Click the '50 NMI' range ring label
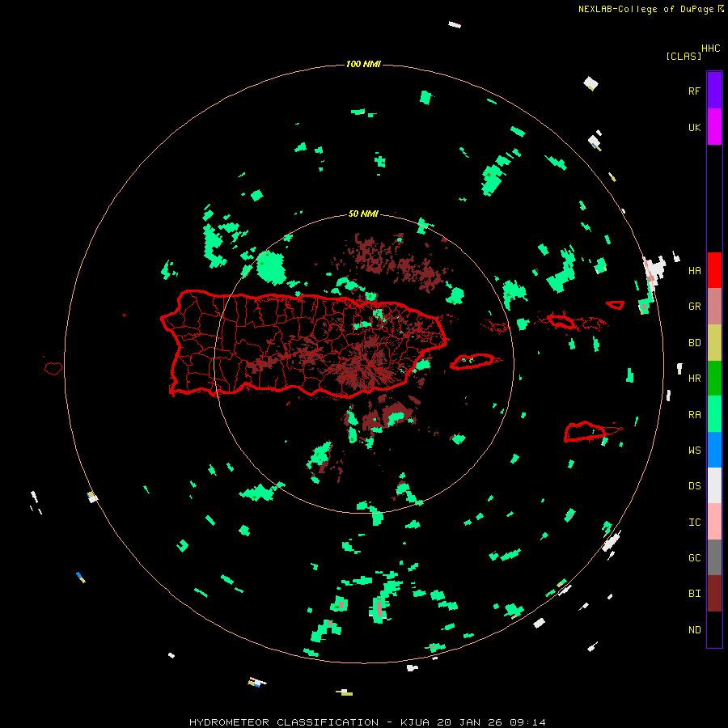Image resolution: width=728 pixels, height=728 pixels. (363, 214)
